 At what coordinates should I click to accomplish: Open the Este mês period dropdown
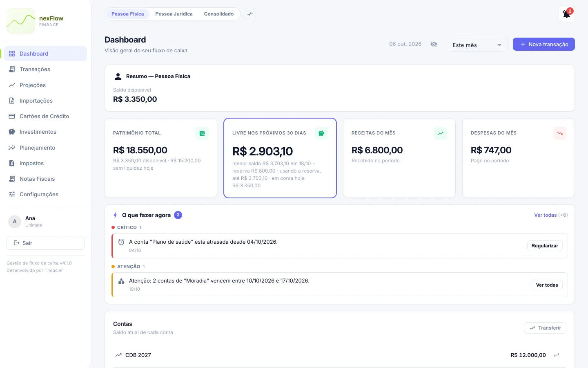pos(477,45)
